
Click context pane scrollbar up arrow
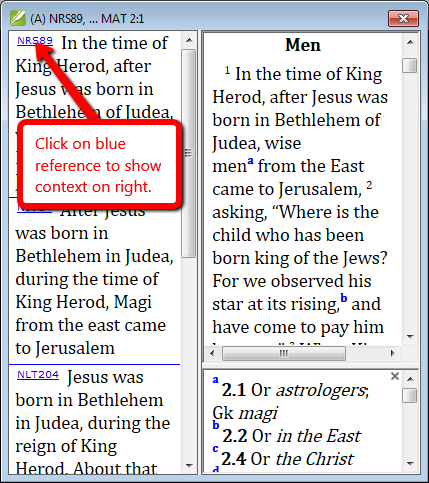pyautogui.click(x=410, y=42)
